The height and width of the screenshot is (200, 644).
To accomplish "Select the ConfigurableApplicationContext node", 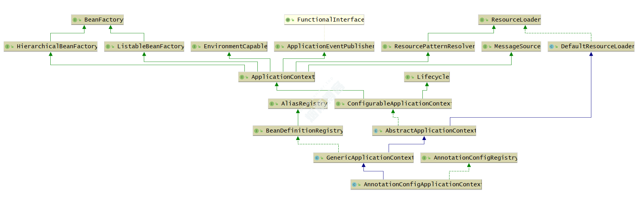I will coord(393,104).
